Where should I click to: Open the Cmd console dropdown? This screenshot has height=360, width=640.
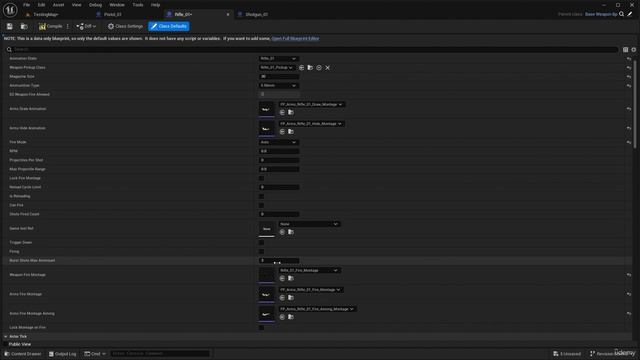(95, 354)
